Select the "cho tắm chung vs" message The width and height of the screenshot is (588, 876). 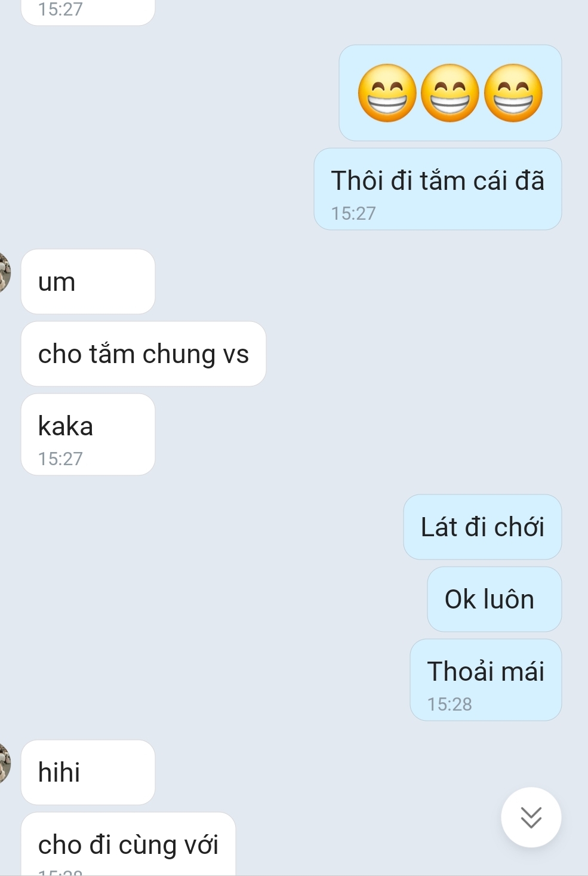click(x=143, y=354)
